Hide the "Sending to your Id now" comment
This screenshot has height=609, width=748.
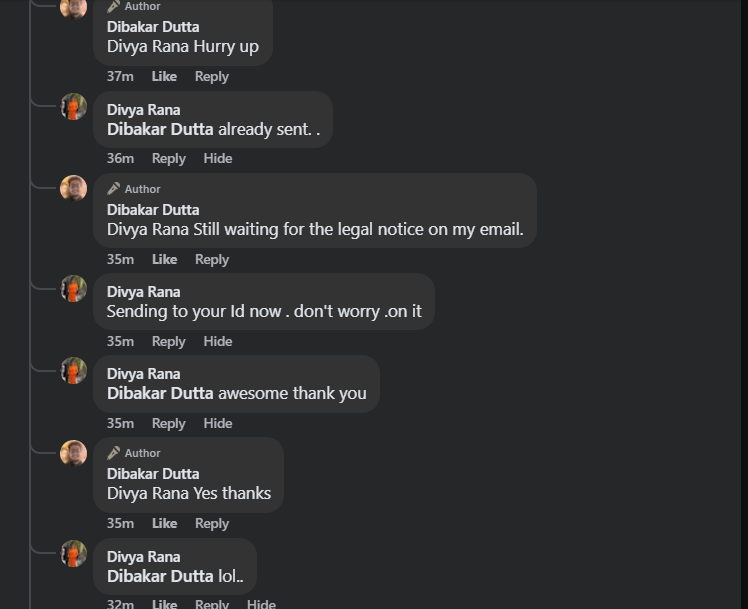click(x=217, y=341)
